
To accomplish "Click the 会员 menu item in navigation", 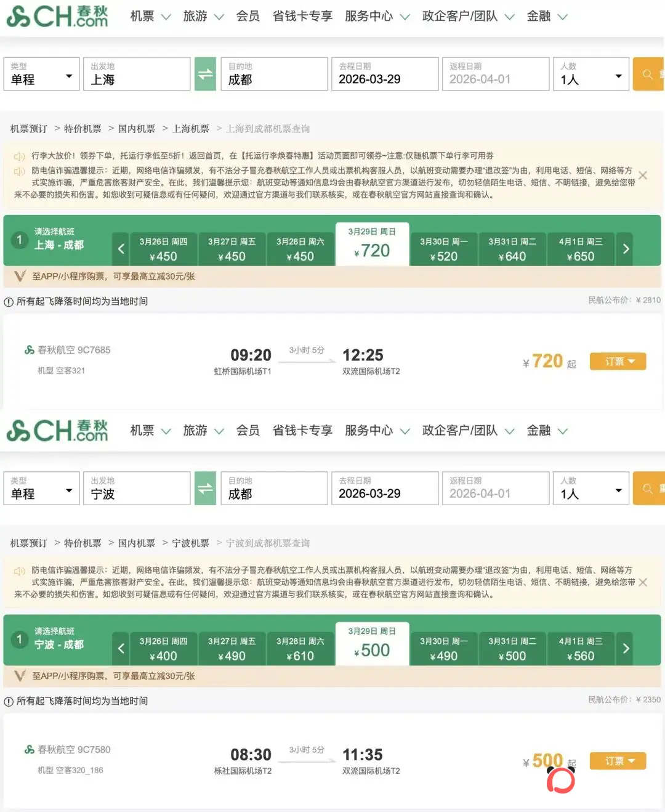I will (x=248, y=17).
